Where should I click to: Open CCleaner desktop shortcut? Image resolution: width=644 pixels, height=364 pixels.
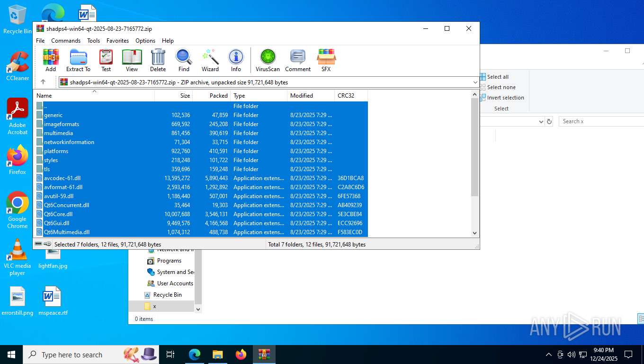[x=18, y=66]
